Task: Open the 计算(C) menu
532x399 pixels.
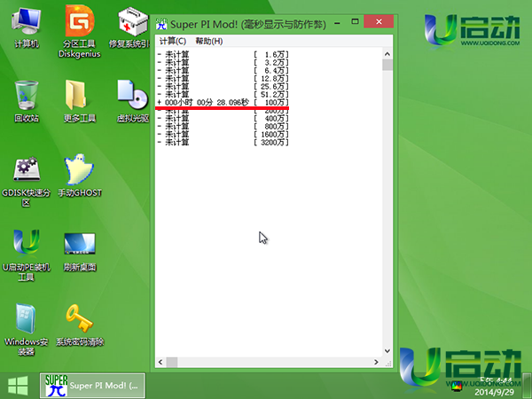Action: (x=173, y=41)
